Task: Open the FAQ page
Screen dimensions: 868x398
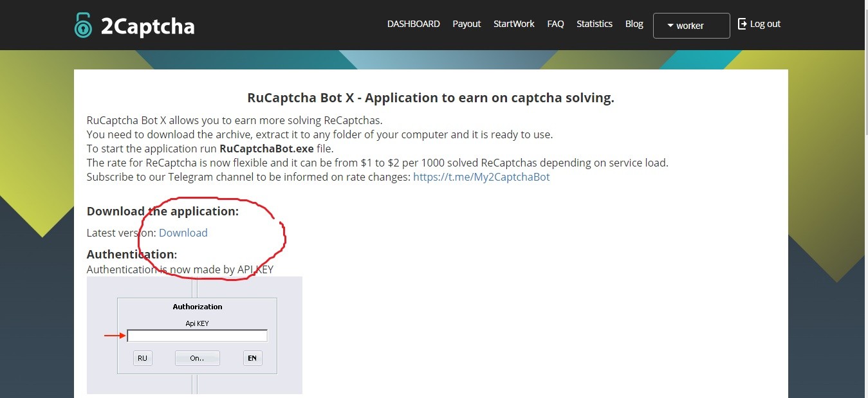Action: click(555, 24)
